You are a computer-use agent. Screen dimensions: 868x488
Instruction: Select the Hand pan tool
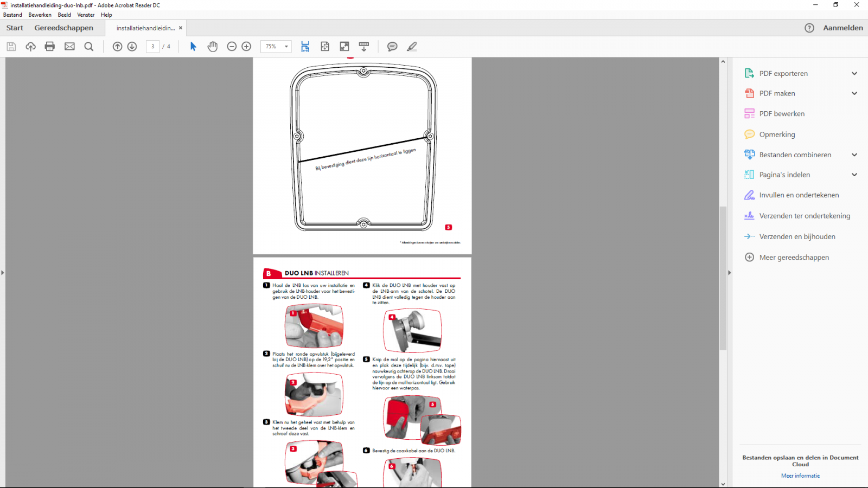[x=213, y=47]
